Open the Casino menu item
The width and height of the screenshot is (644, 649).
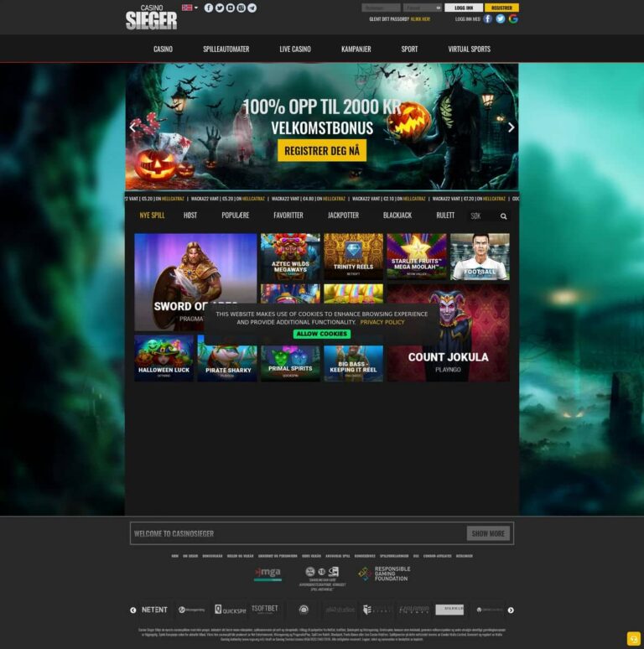pos(163,49)
